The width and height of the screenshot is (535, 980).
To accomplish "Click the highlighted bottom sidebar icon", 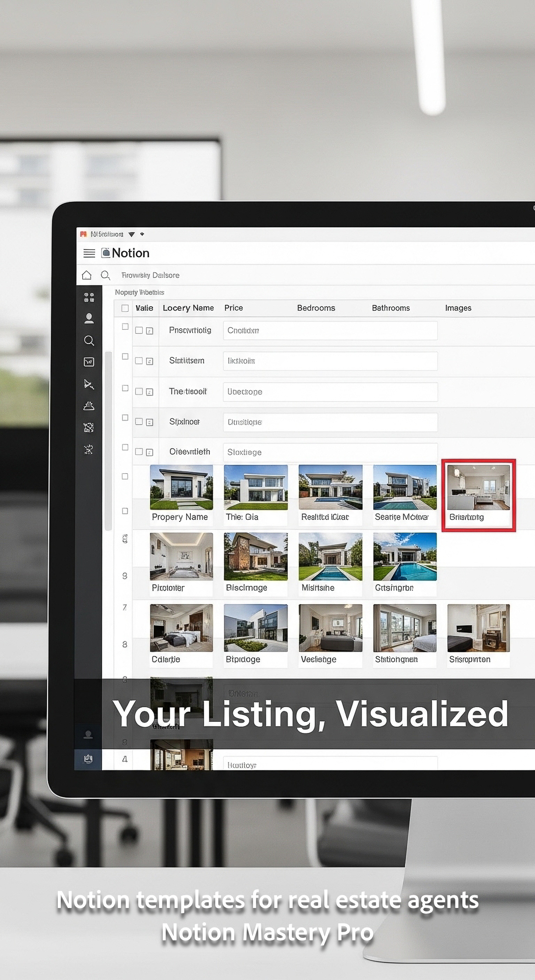I will click(x=88, y=759).
